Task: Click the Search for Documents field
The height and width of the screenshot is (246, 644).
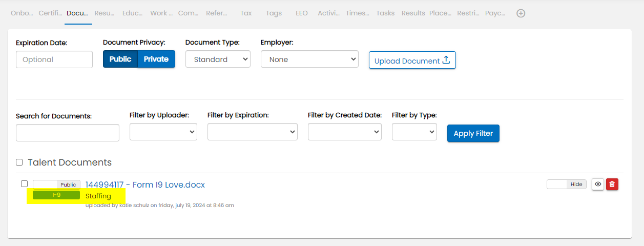Action: (x=68, y=133)
